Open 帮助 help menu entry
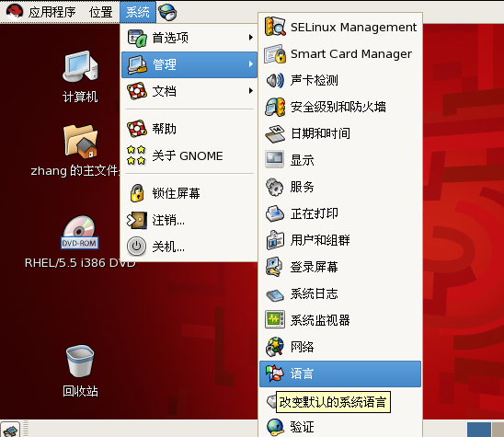 tap(189, 129)
